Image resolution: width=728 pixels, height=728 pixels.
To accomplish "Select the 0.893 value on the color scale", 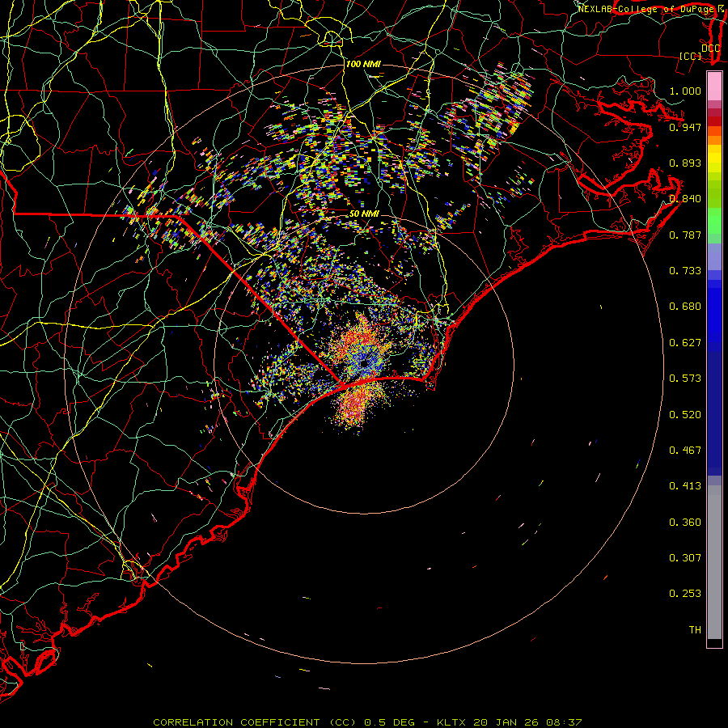I will (685, 163).
